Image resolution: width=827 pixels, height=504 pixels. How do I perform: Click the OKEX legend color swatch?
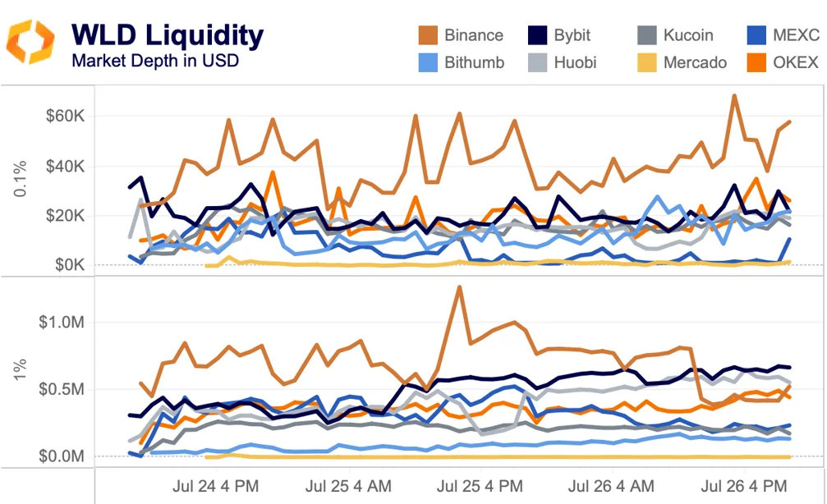pos(756,62)
